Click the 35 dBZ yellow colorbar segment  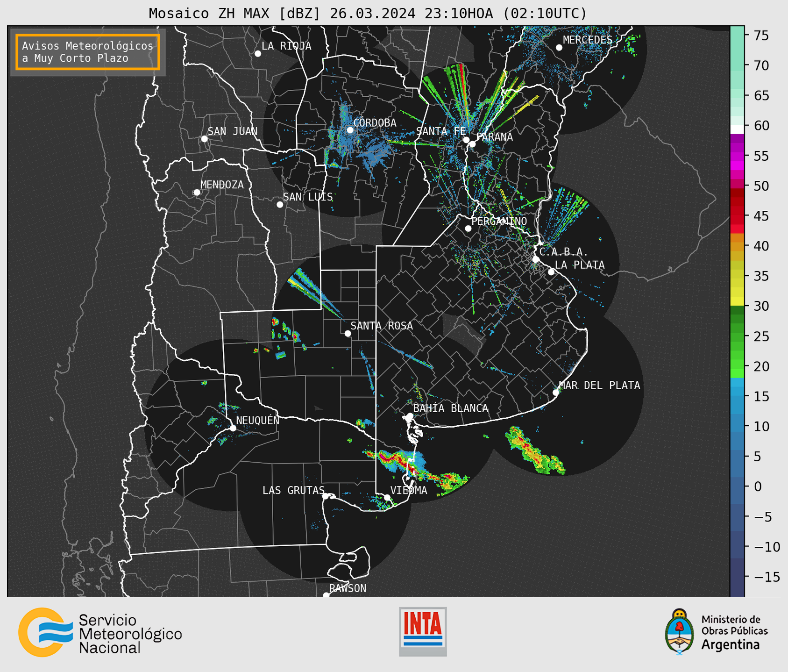[737, 282]
